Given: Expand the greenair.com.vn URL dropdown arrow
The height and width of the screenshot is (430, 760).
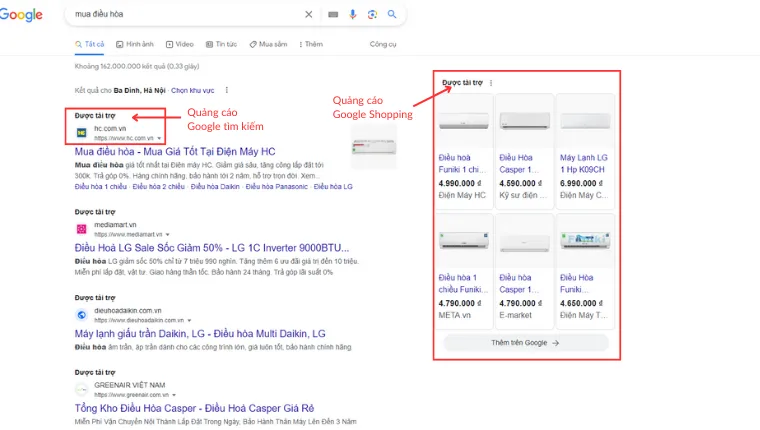Looking at the screenshot, I should pos(174,395).
